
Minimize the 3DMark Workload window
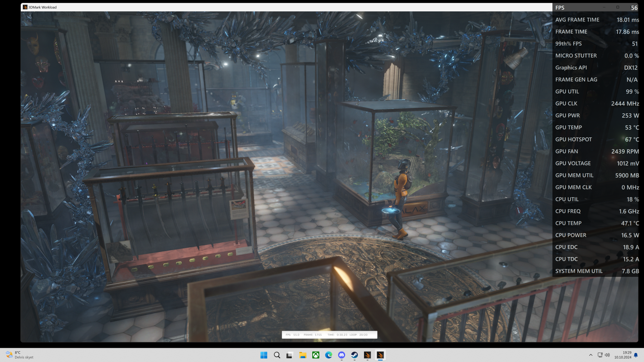point(604,7)
